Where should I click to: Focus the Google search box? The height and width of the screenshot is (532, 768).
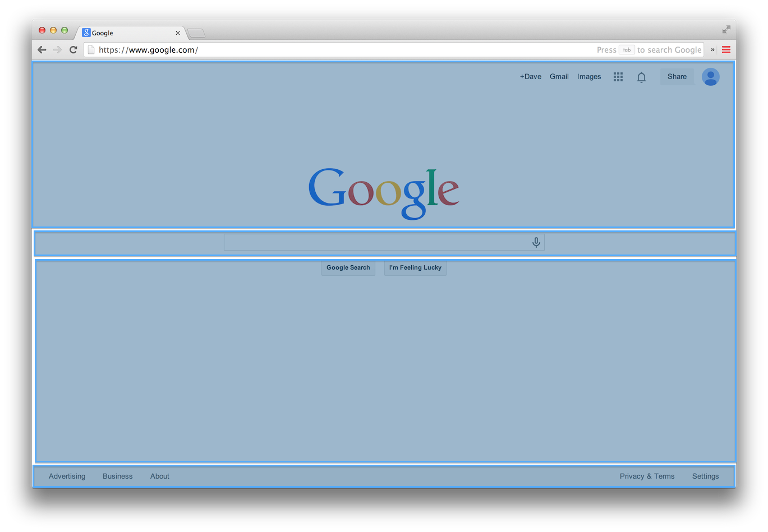click(384, 242)
